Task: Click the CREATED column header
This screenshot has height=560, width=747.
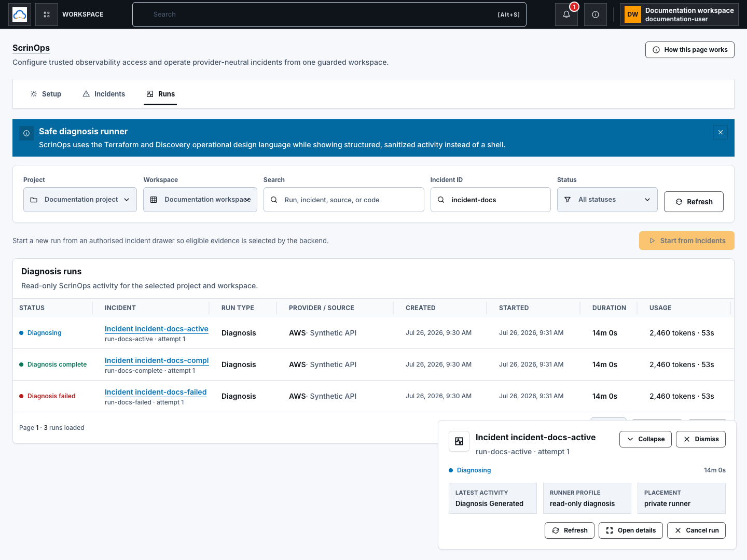Action: tap(421, 308)
